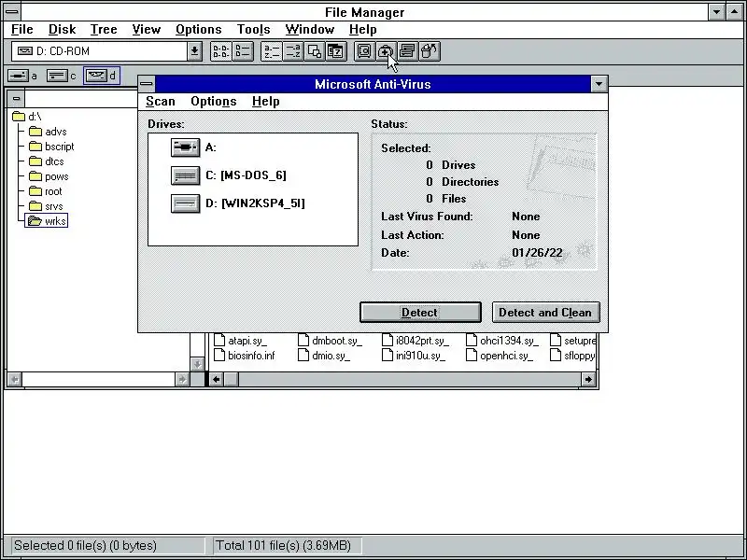Select drive D: [WIN2KSP4_5I] for scanning
This screenshot has width=747, height=560.
pyautogui.click(x=238, y=203)
